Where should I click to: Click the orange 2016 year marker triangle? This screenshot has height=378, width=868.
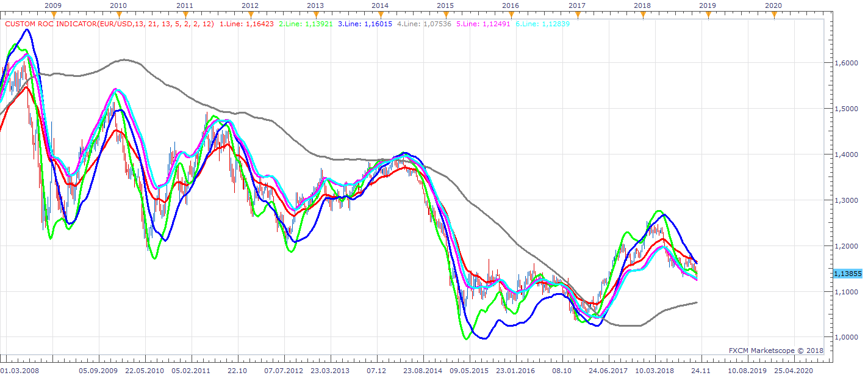(x=511, y=15)
